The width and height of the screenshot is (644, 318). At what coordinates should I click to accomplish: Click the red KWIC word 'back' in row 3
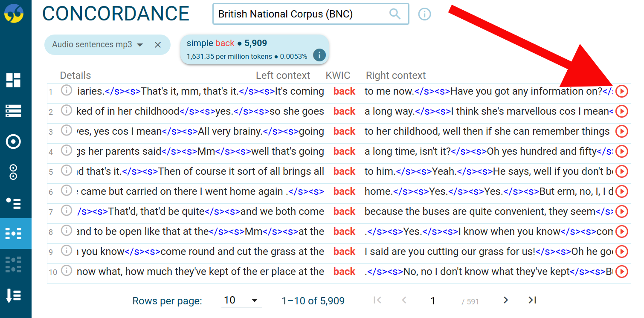[344, 131]
